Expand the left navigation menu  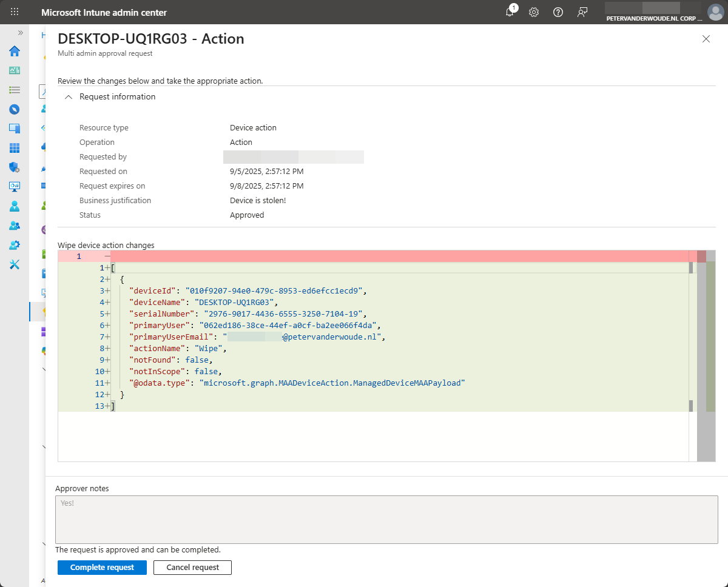(x=20, y=33)
